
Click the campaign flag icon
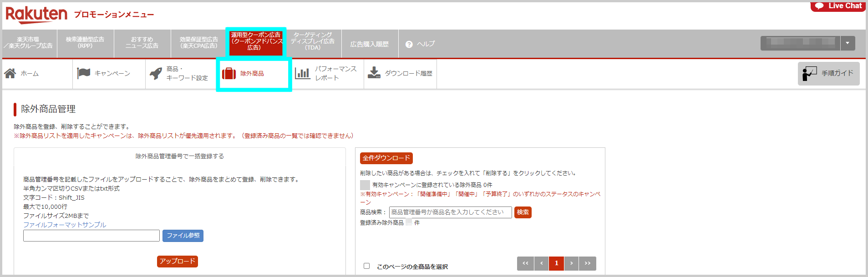coord(84,73)
